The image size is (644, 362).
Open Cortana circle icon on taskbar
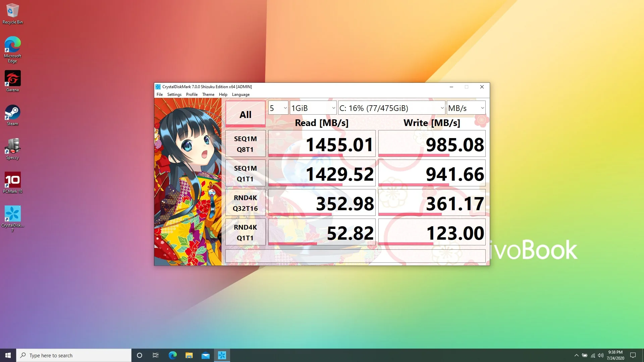pyautogui.click(x=140, y=355)
